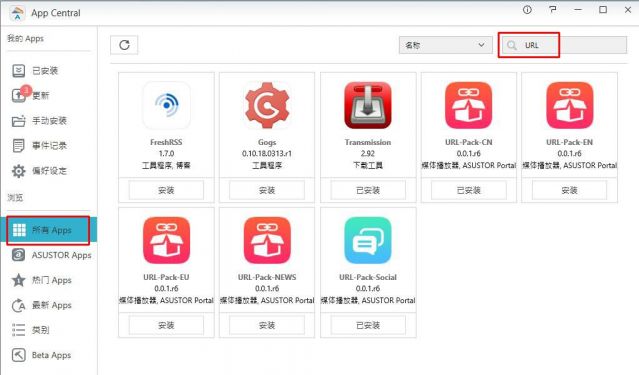Click the URL-Pack-EU app icon
This screenshot has width=639, height=375.
tap(166, 240)
